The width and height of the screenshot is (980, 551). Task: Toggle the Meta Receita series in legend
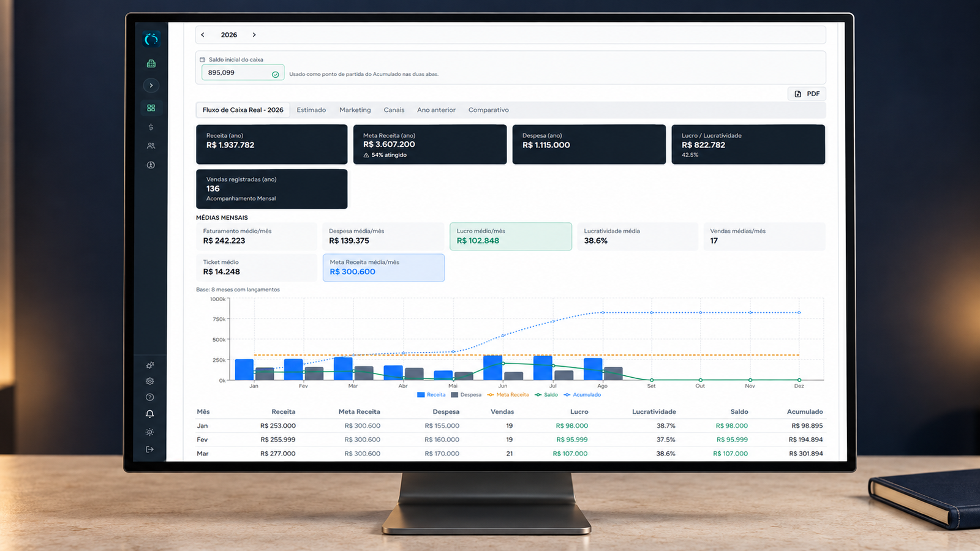pos(508,395)
